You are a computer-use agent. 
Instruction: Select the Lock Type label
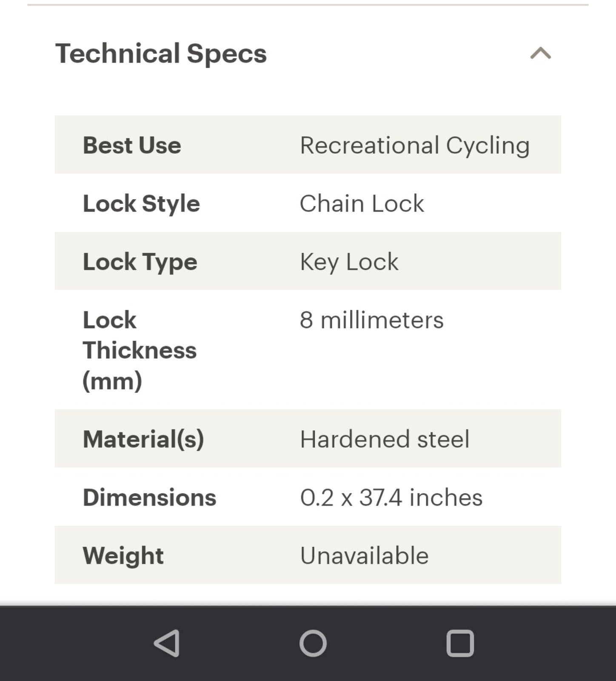(x=140, y=262)
